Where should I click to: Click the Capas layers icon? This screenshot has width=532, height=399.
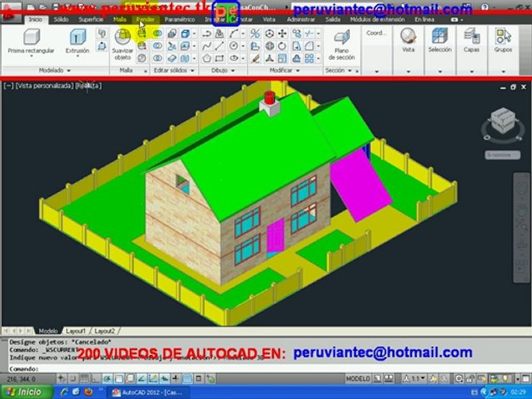coord(471,36)
